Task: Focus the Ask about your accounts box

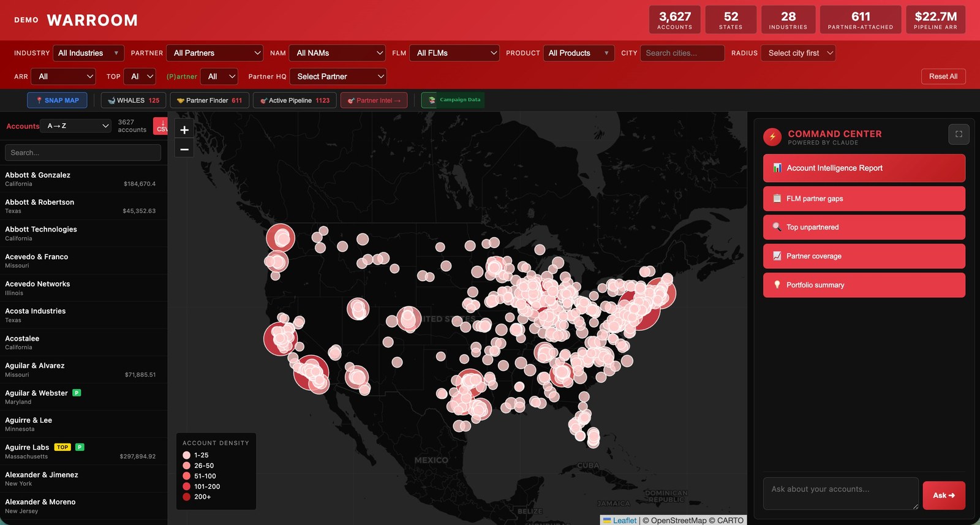Action: tap(840, 493)
